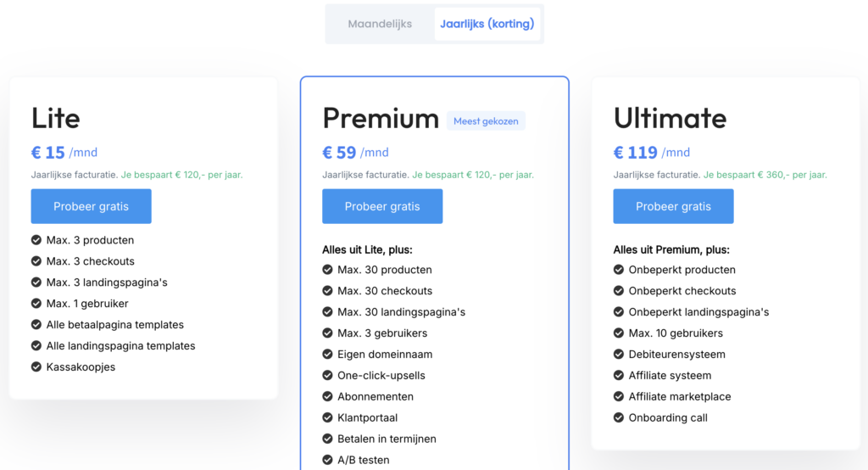Click checkmark icon beside One-click-upsells

pos(328,376)
